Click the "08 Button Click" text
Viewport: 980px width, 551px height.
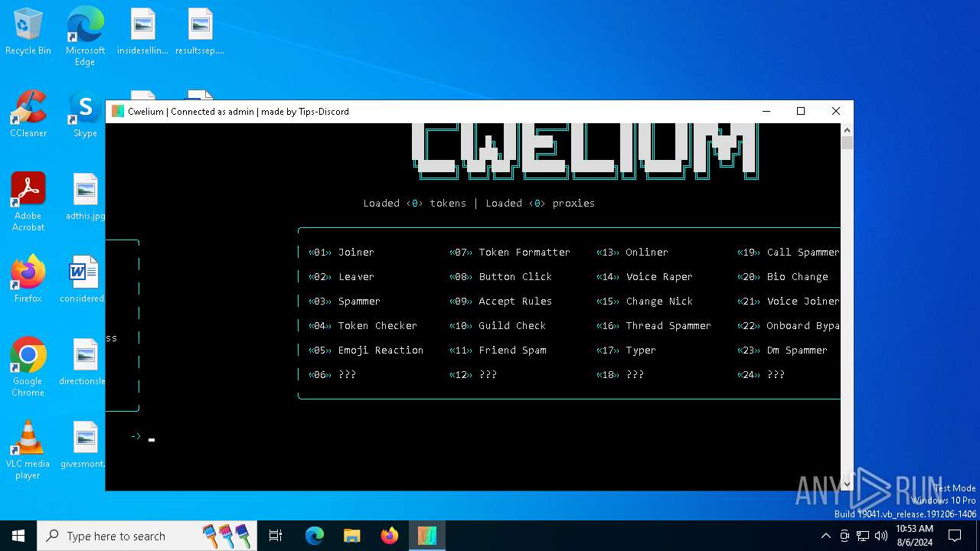[x=501, y=277]
